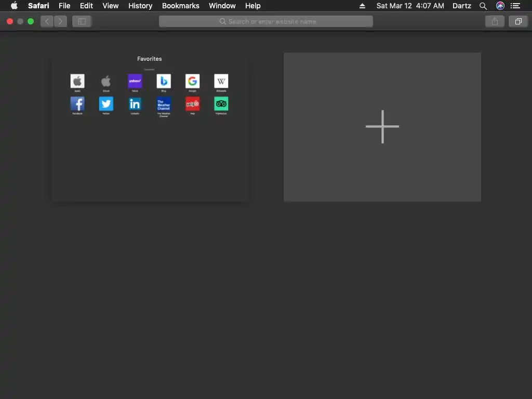Click the new tab plus tile
The height and width of the screenshot is (399, 532).
pos(382,127)
